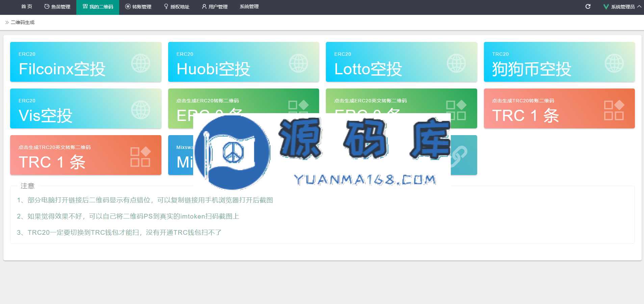This screenshot has width=644, height=304.
Task: Click globe icon on Vis空投 card
Action: coord(140,110)
